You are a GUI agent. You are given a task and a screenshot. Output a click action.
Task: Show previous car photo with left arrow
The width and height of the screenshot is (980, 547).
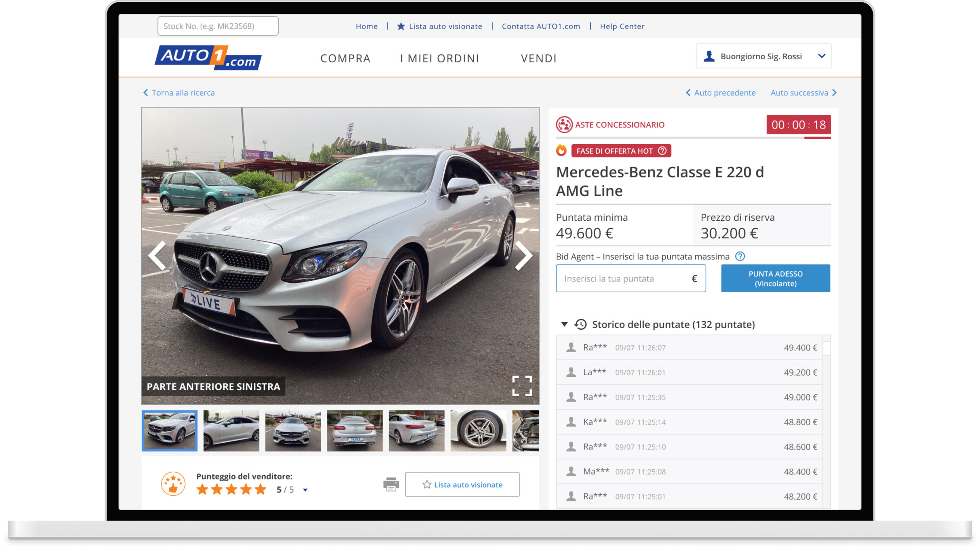(157, 256)
